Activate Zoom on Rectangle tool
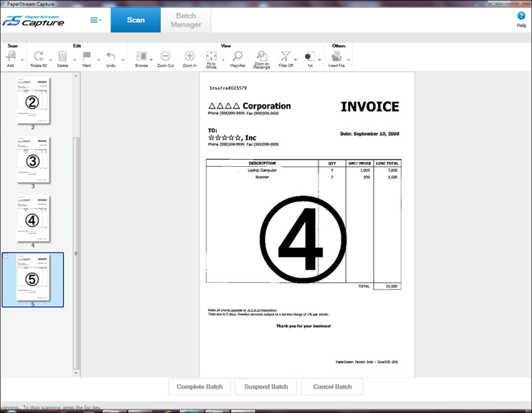The width and height of the screenshot is (532, 413). 262,57
